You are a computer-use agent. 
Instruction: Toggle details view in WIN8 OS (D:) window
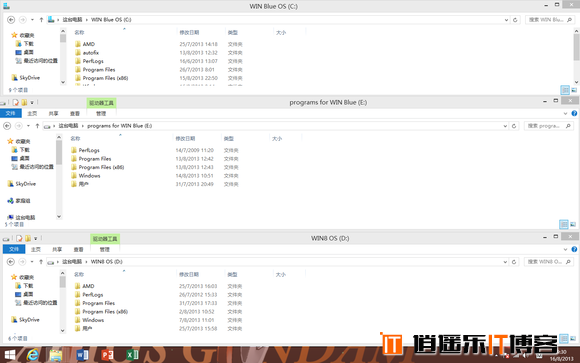coord(564,338)
